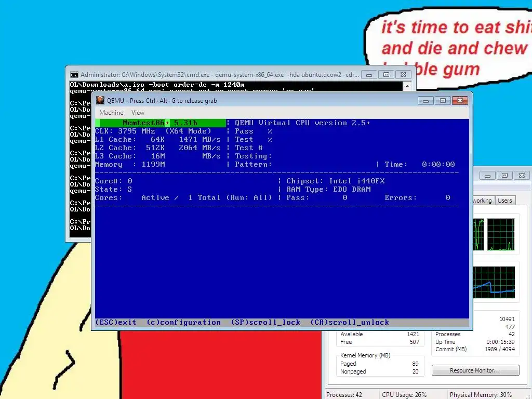Click the physical memory usage history graph
Image resolution: width=532 pixels, height=399 pixels.
coord(494,282)
